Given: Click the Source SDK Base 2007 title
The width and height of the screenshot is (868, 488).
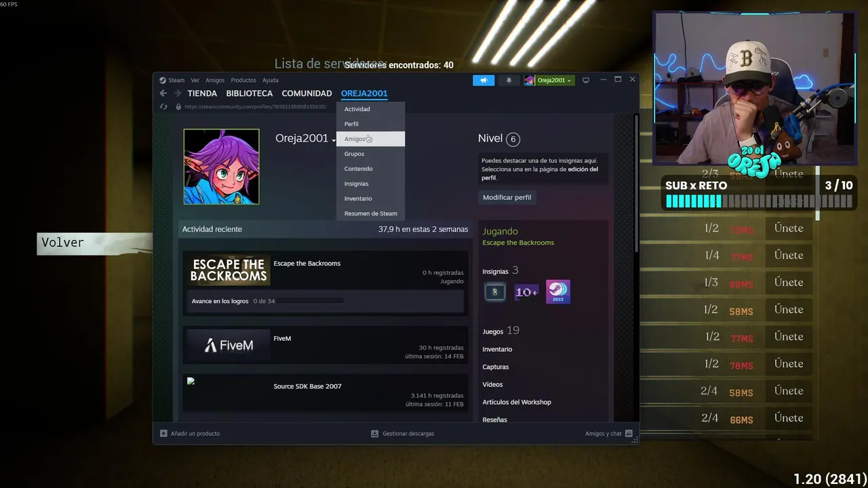Looking at the screenshot, I should pos(307,386).
